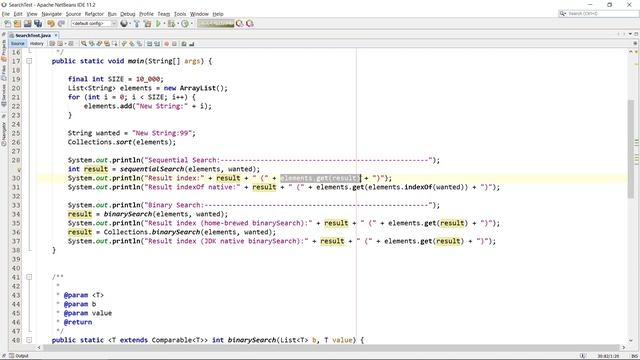The width and height of the screenshot is (640, 360).
Task: Open the dropdown arrow next to Profile button
Action: 191,24
